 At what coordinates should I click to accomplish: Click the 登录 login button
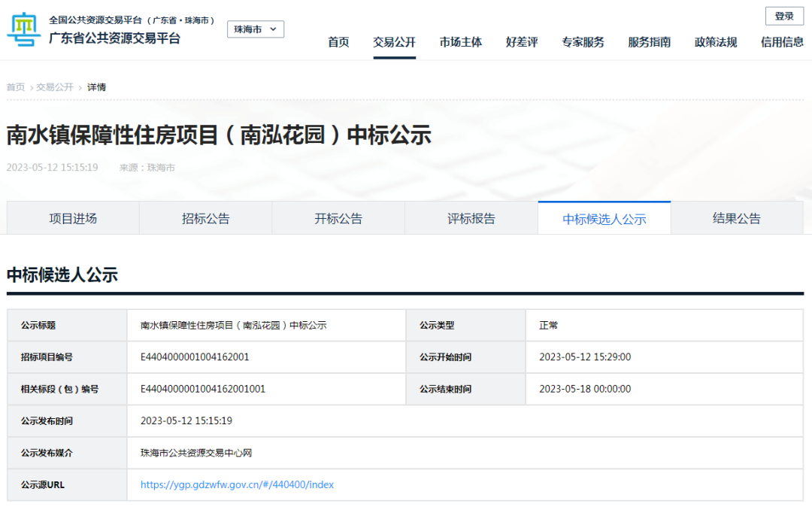click(784, 15)
